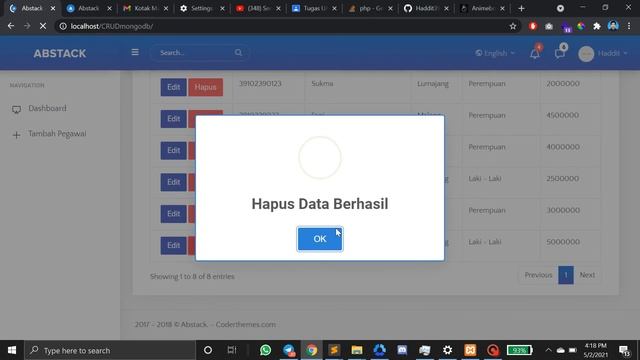Viewport: 640px width, 360px height.
Task: Click Edit in the 4000000 salary row
Action: pyautogui.click(x=173, y=151)
